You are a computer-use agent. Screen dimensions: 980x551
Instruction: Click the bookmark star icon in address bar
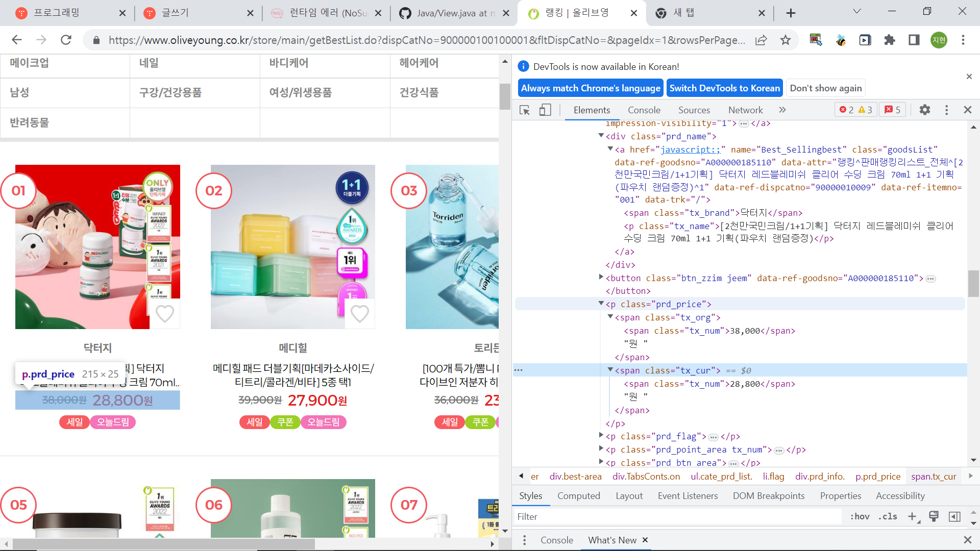785,40
